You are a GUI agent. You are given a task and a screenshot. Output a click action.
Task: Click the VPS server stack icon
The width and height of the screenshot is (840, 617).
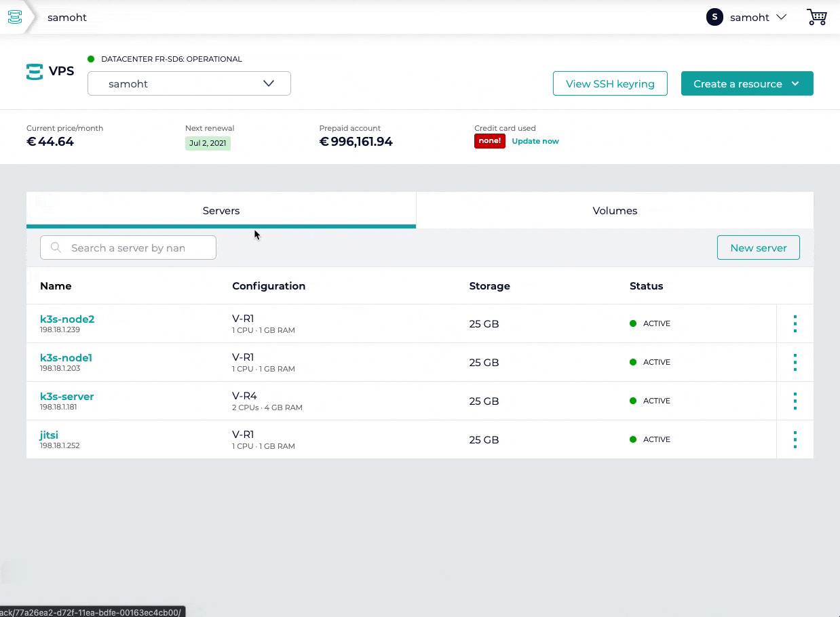[x=35, y=71]
